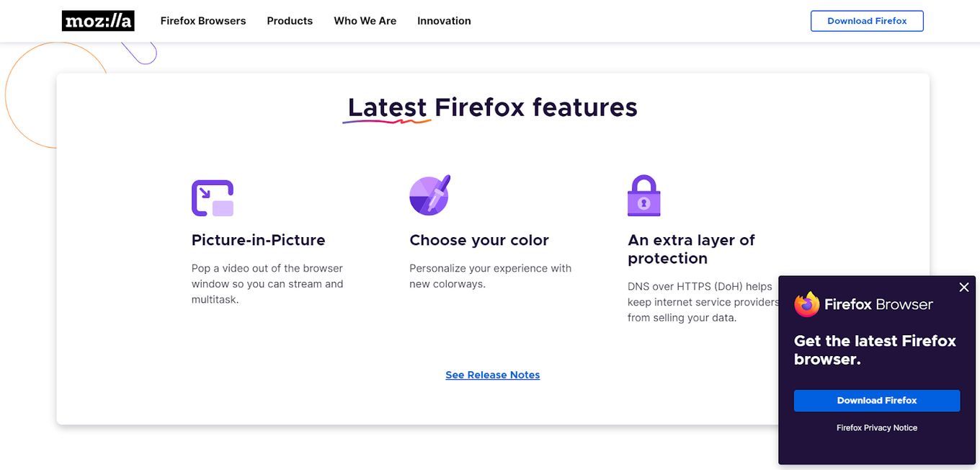The width and height of the screenshot is (980, 470).
Task: Click the Picture-in-Picture feature icon
Action: point(213,198)
